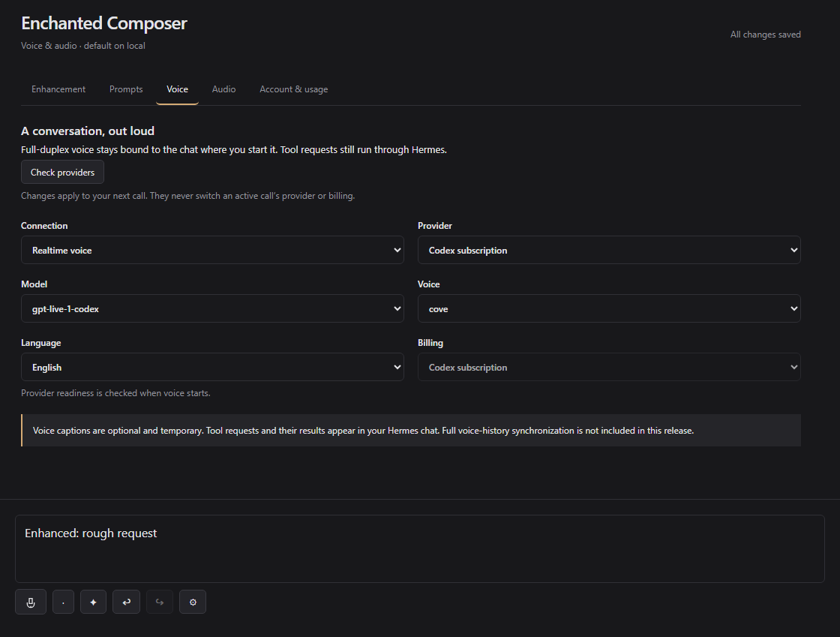Image resolution: width=840 pixels, height=637 pixels.
Task: Switch to the Enhancement tab
Action: pyautogui.click(x=58, y=89)
